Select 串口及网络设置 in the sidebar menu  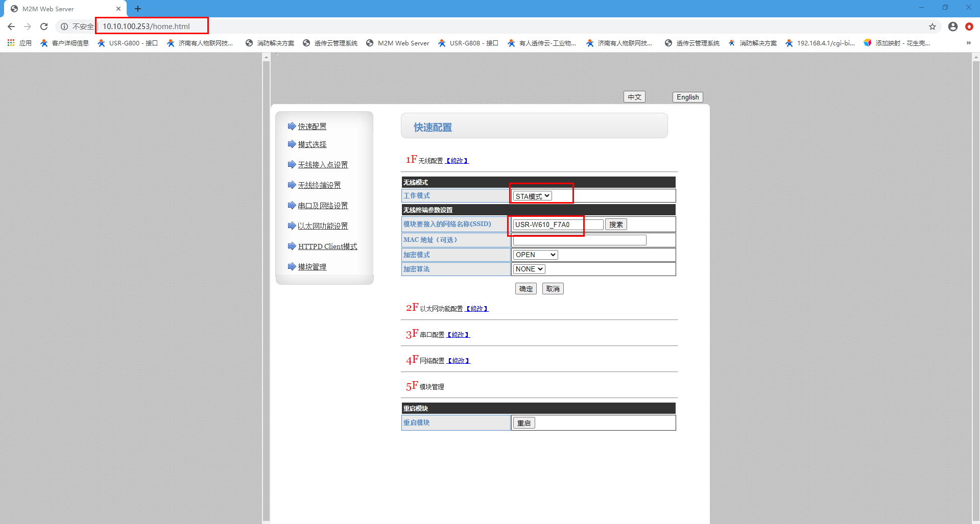(323, 206)
